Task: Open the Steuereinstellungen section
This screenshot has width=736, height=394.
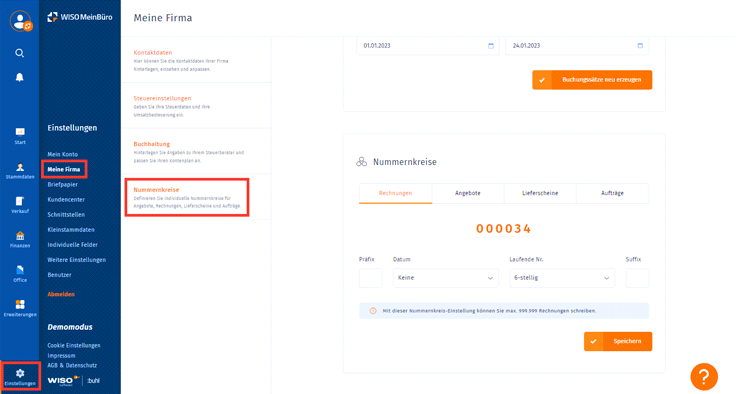Action: coord(196,106)
